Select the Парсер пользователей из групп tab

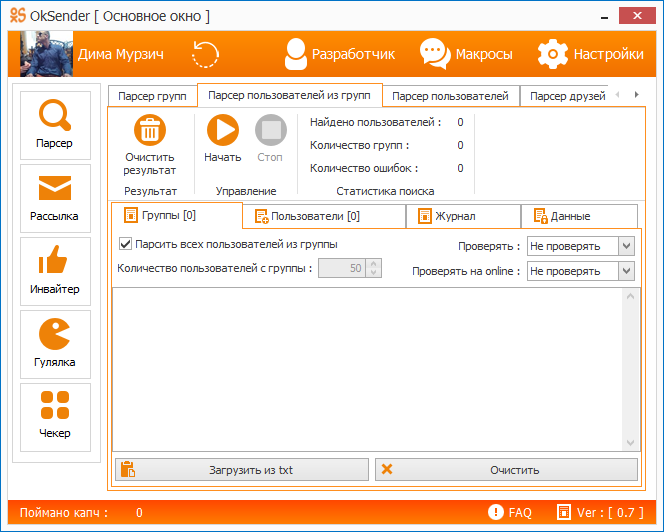point(290,95)
